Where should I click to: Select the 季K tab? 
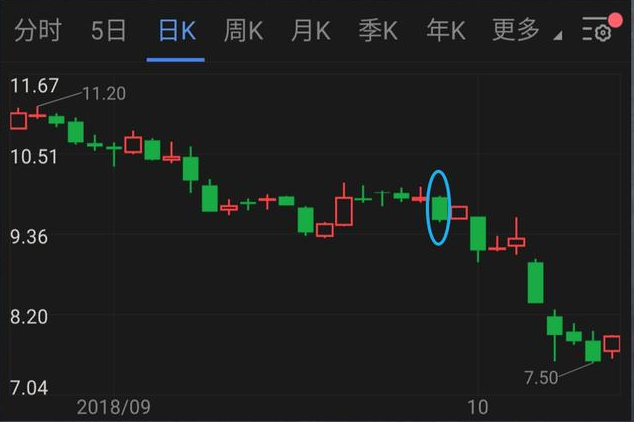378,30
